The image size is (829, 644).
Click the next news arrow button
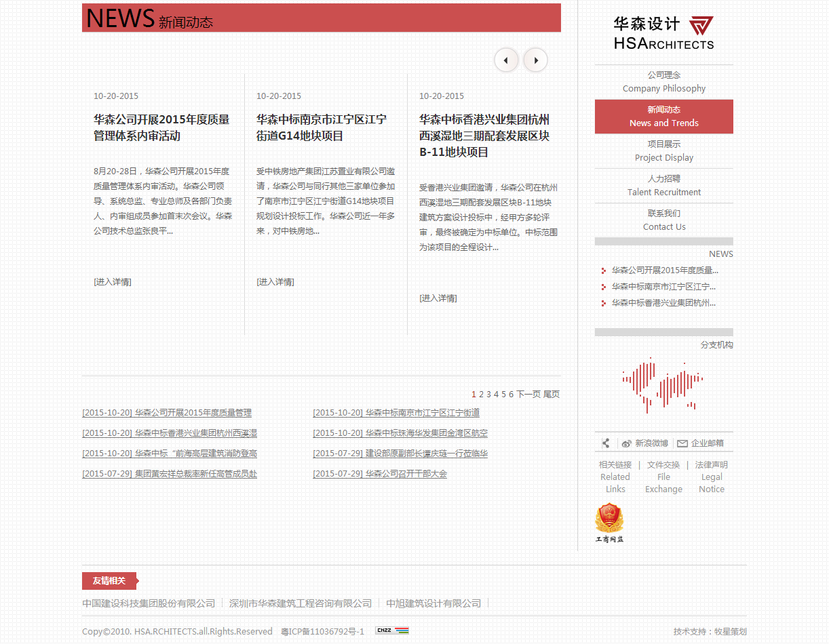point(535,60)
